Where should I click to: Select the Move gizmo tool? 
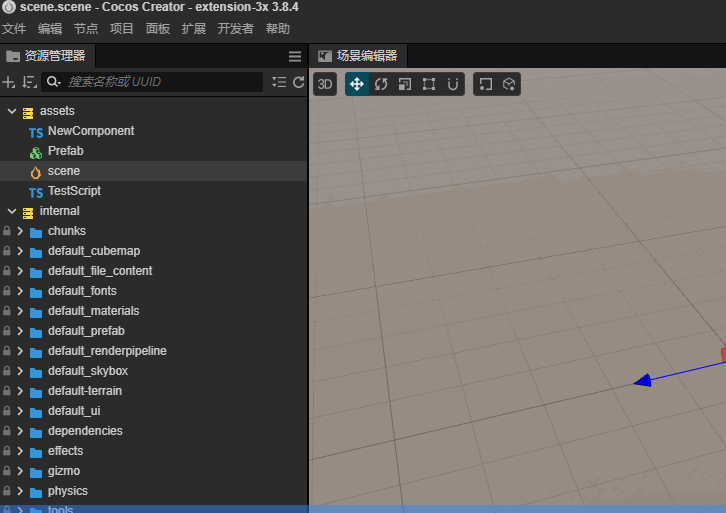[x=357, y=84]
